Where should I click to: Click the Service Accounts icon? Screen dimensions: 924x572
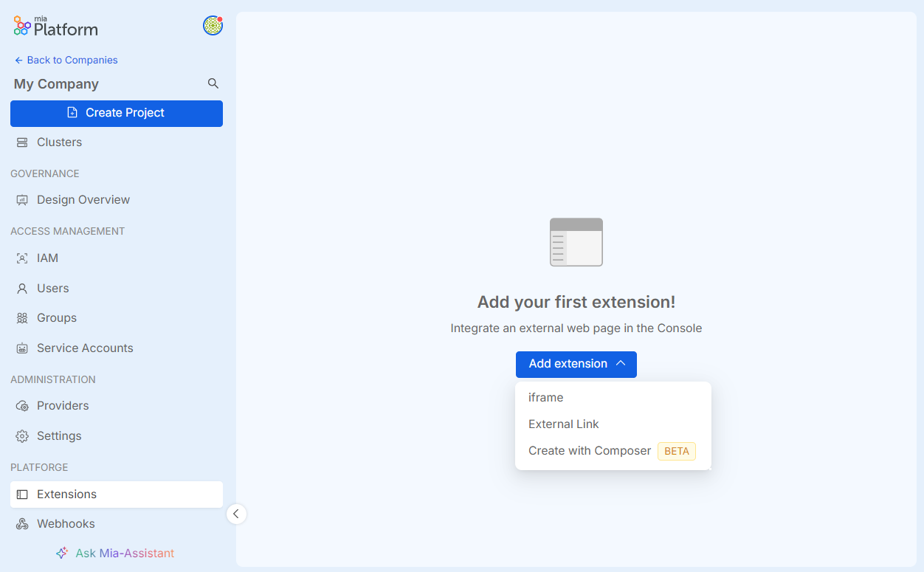point(22,348)
